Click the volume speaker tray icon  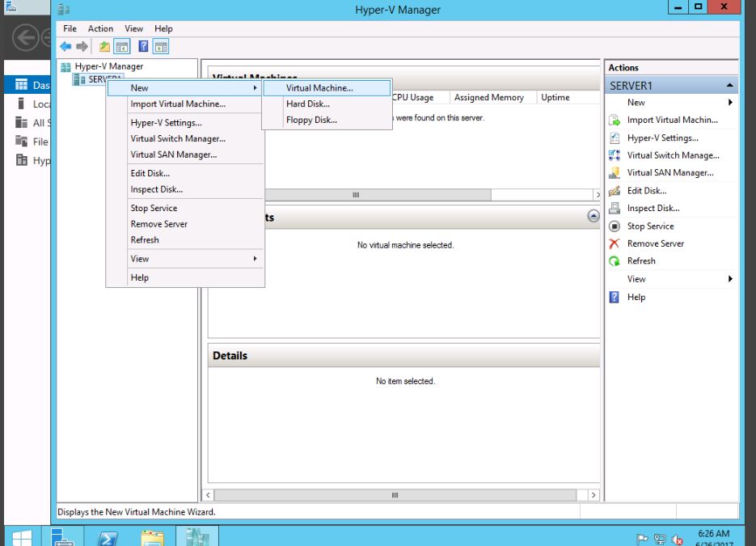pyautogui.click(x=678, y=539)
